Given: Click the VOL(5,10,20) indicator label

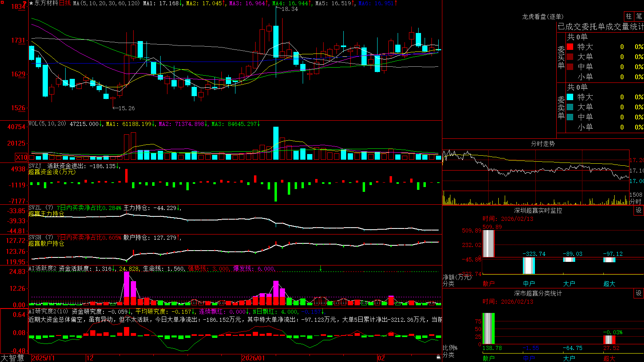Looking at the screenshot, I should coord(47,124).
